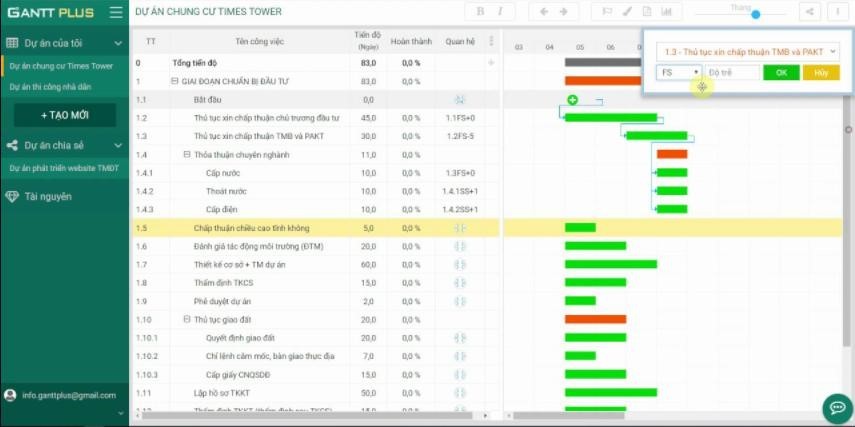855x427 pixels.
Task: Open the predecessor task dropdown showing 1.3
Action: pyautogui.click(x=748, y=52)
